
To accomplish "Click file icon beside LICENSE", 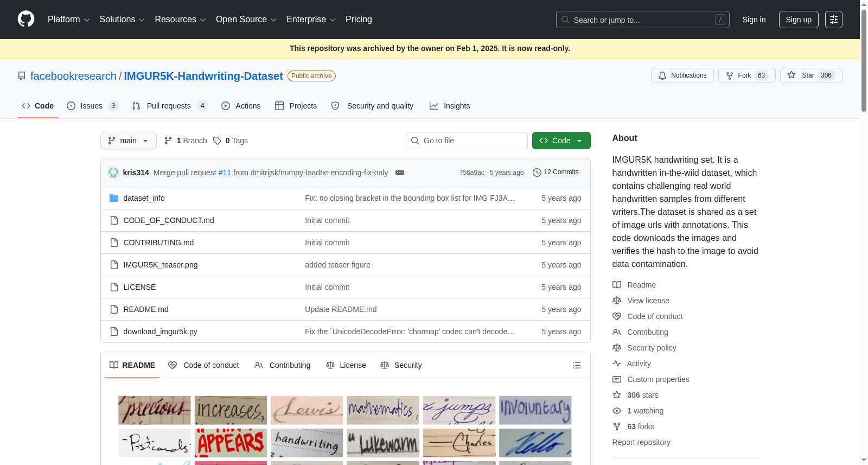I will coord(114,287).
